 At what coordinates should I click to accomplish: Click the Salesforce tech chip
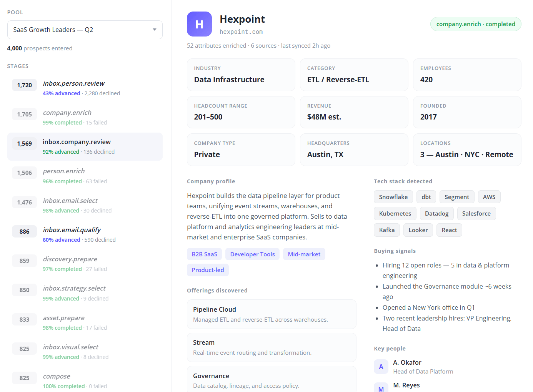pyautogui.click(x=476, y=213)
